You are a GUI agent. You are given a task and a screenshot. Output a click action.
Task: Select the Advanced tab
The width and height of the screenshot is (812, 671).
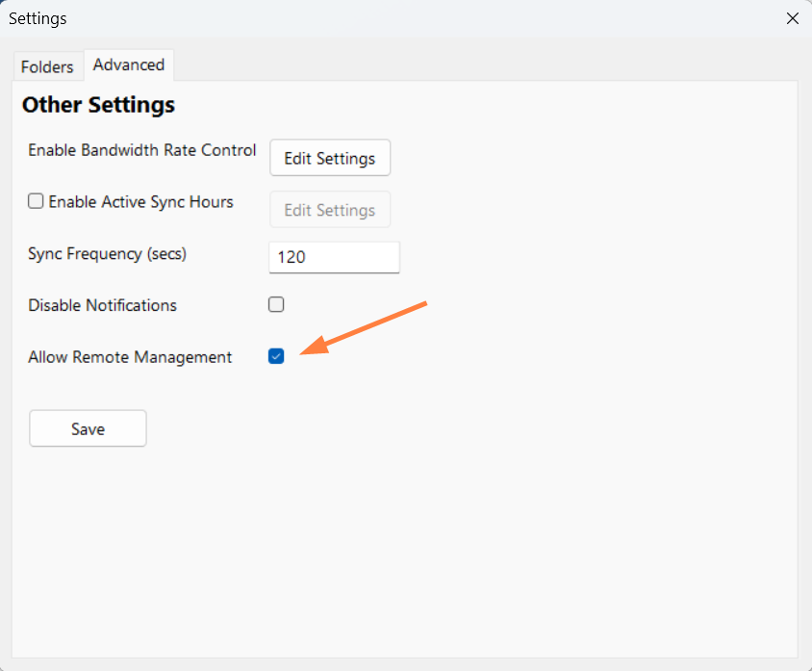point(129,65)
